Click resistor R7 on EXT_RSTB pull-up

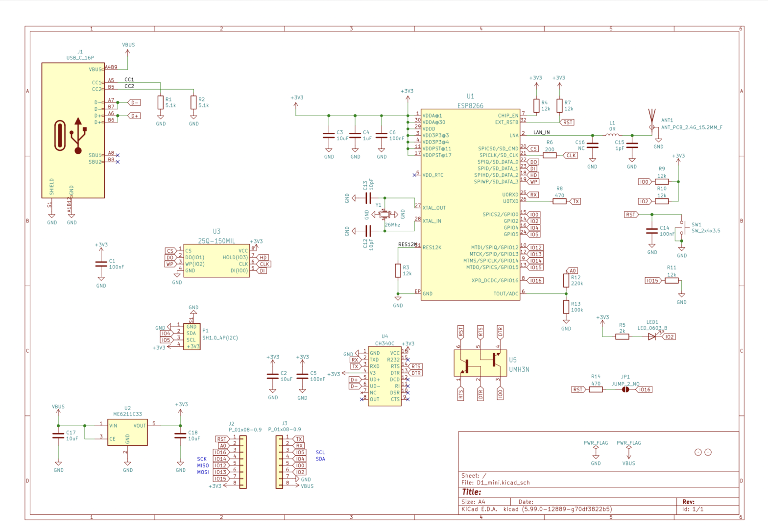(x=559, y=106)
